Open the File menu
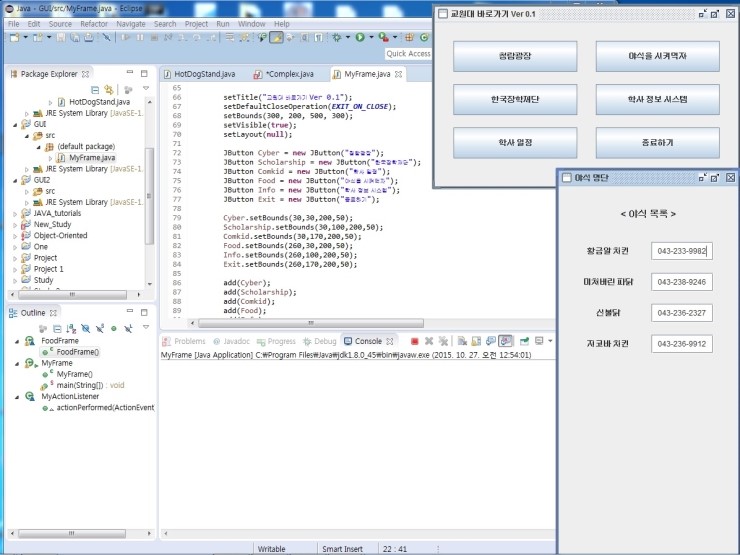This screenshot has width=740, height=555. (x=14, y=24)
